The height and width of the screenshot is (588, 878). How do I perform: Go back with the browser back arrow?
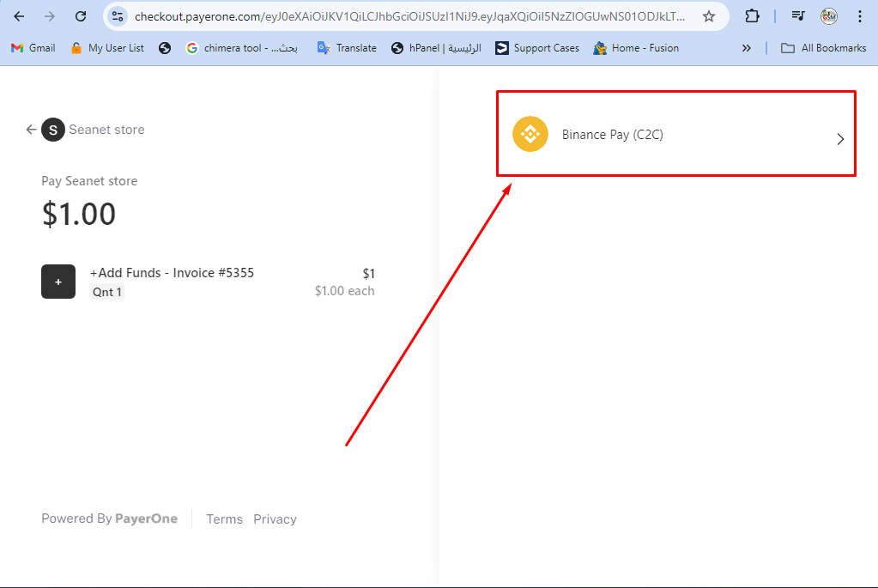coord(19,17)
